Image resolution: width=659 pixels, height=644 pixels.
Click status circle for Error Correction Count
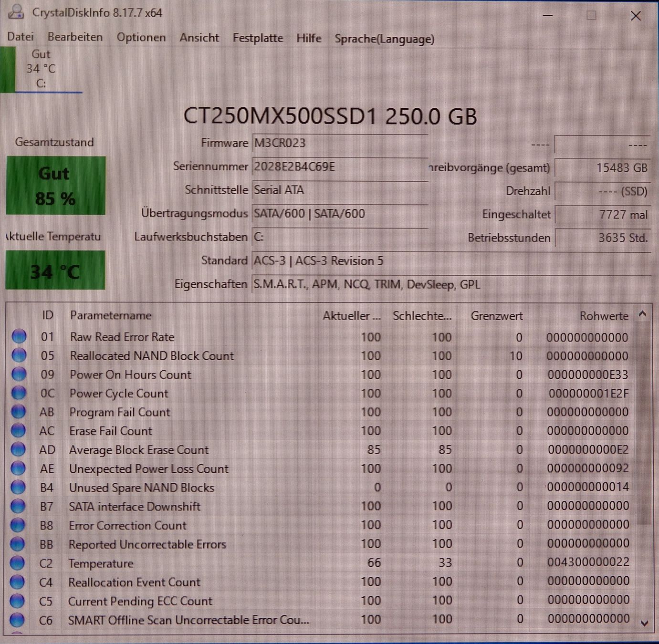17,525
